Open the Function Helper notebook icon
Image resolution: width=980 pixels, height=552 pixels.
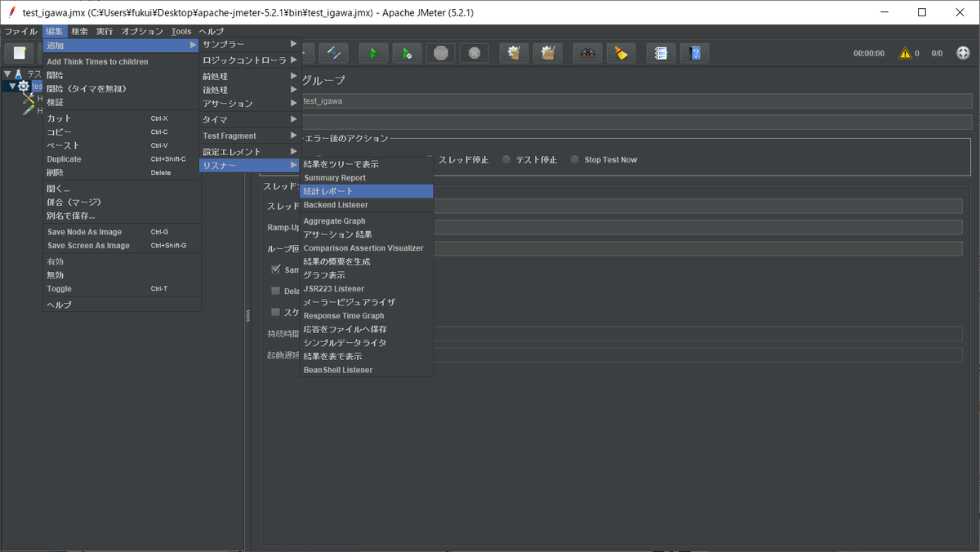point(661,53)
